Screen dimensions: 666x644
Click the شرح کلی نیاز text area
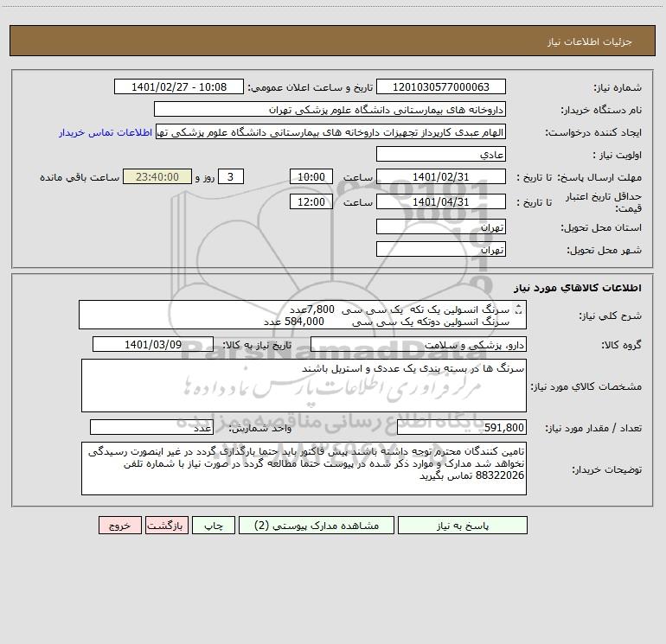(303, 315)
